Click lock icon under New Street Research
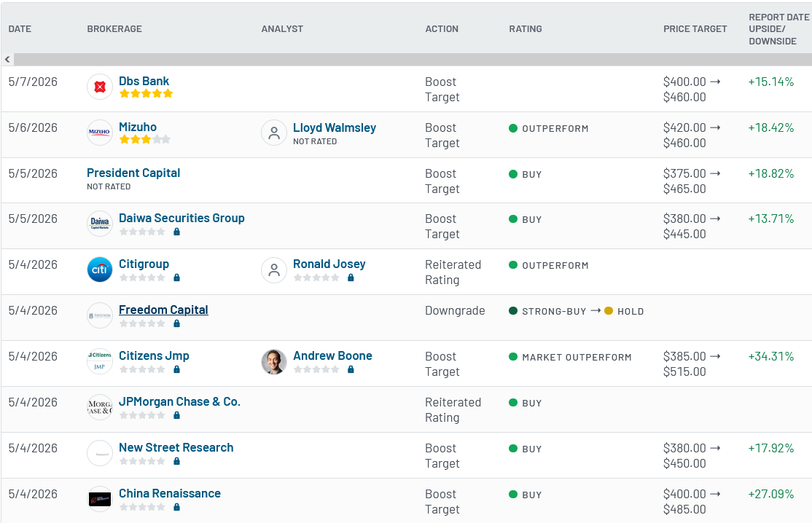 click(x=176, y=461)
